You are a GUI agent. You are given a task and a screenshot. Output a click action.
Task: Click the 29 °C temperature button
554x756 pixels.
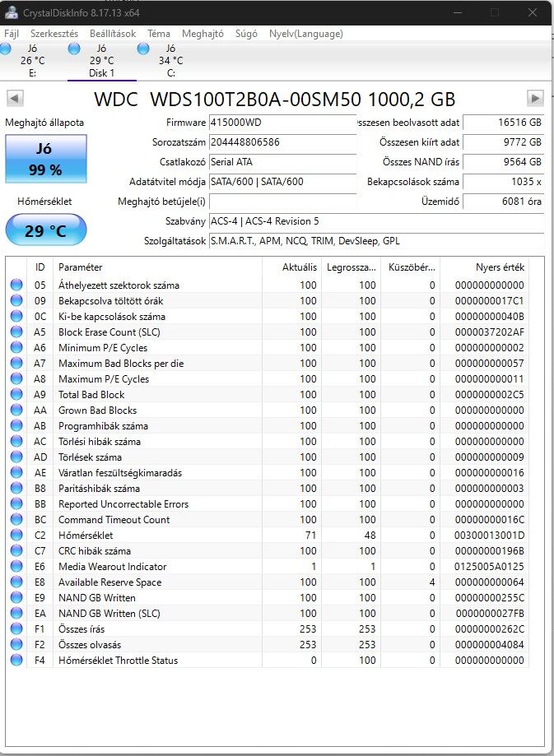click(46, 230)
